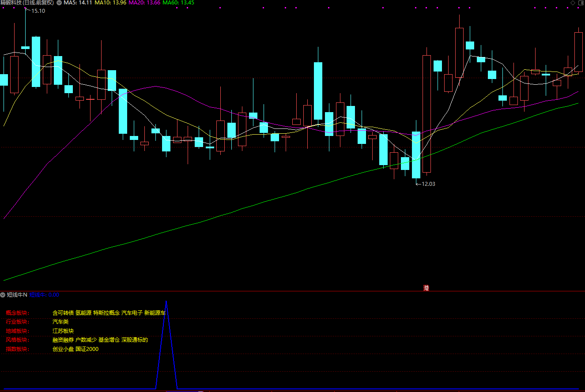Open the 基金增仓 style sector
This screenshot has height=392, width=585.
(109, 340)
